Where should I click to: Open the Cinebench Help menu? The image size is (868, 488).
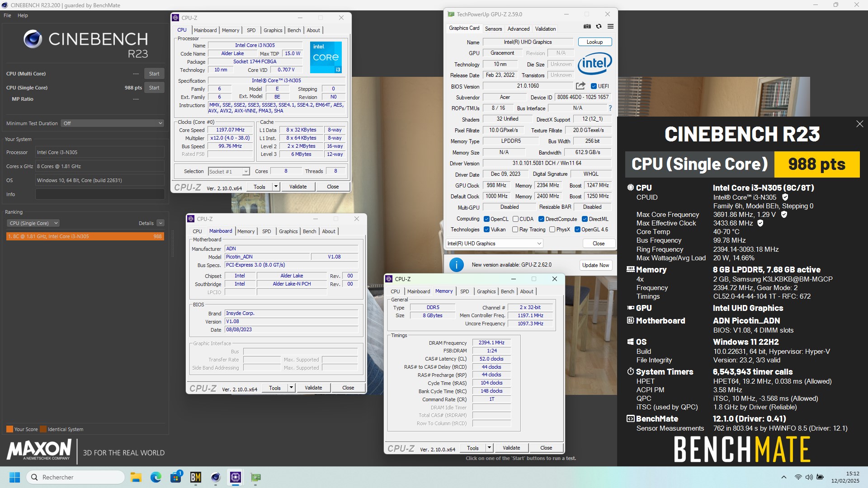click(x=23, y=15)
